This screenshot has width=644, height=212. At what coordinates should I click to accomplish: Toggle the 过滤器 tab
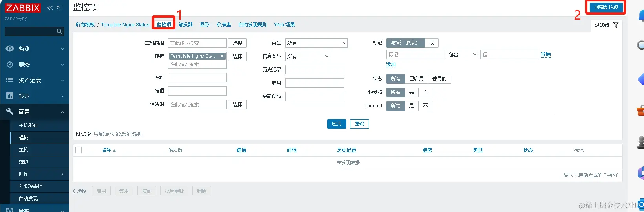pyautogui.click(x=606, y=25)
